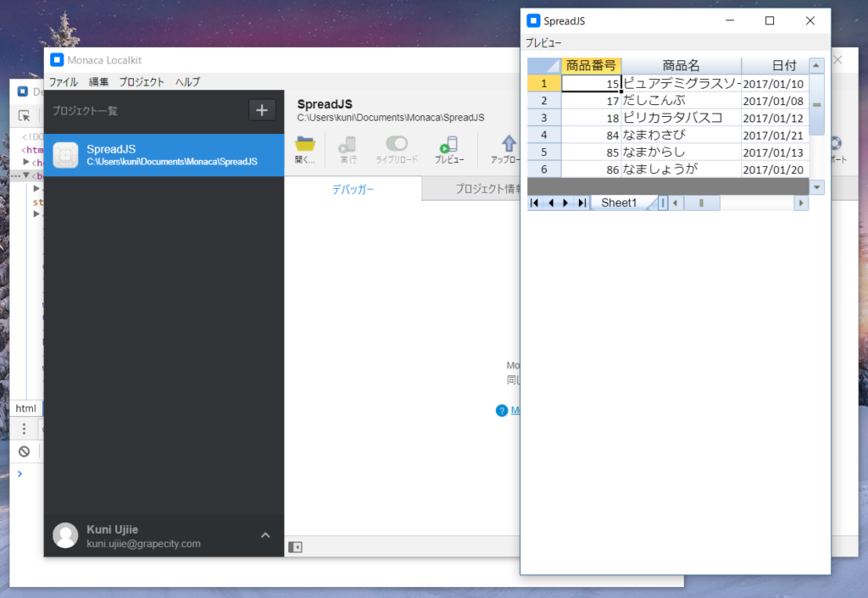Click the tab strip splitter handle
868x598 pixels.
[x=663, y=203]
